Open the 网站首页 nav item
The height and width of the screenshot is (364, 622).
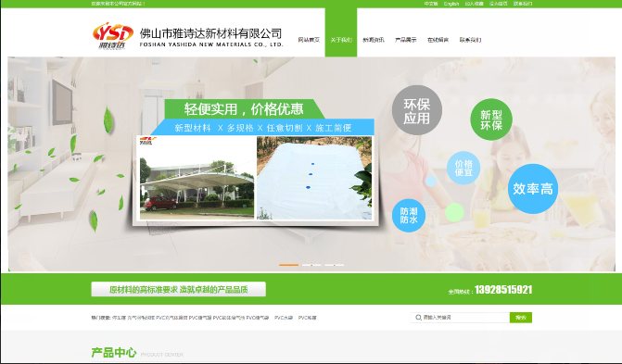pos(309,40)
